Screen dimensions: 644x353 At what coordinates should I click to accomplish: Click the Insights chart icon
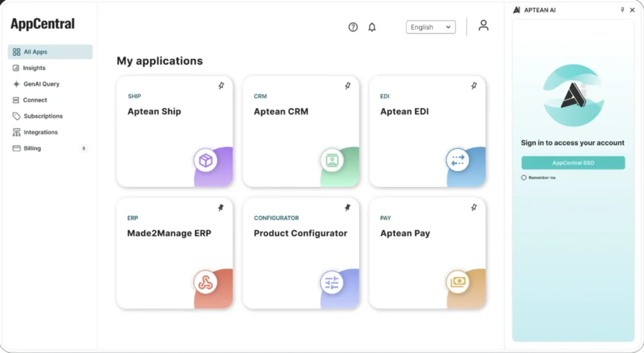tap(16, 68)
